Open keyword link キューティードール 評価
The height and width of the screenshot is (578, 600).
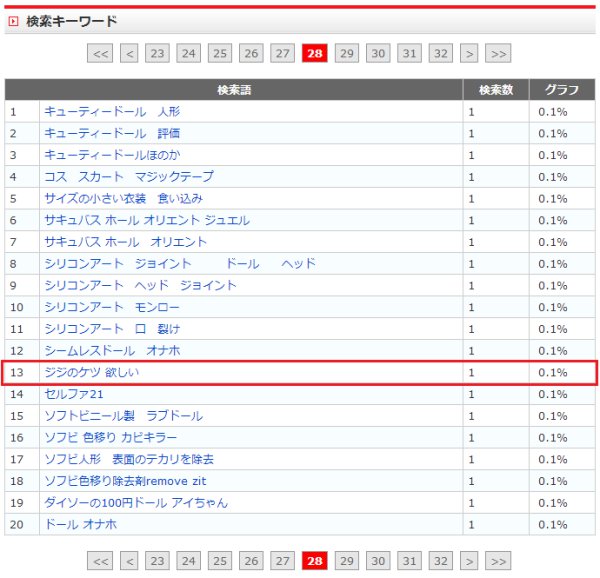click(112, 134)
